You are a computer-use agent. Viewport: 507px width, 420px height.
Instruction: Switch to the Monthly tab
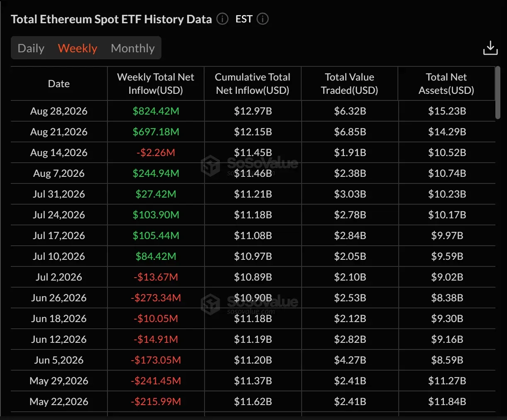[x=133, y=48]
